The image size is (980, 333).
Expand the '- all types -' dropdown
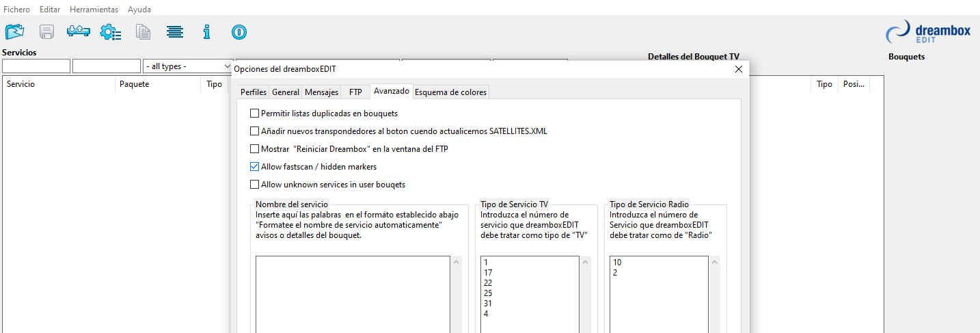[x=188, y=66]
